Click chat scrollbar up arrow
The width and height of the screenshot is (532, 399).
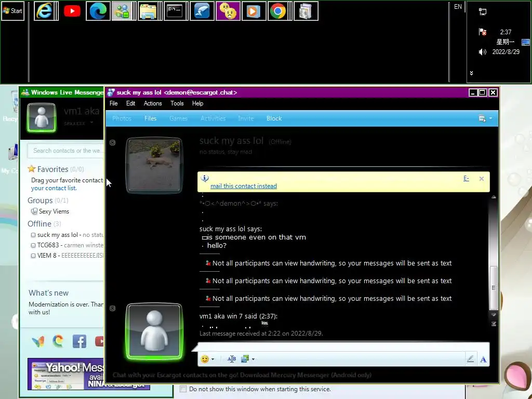point(494,197)
